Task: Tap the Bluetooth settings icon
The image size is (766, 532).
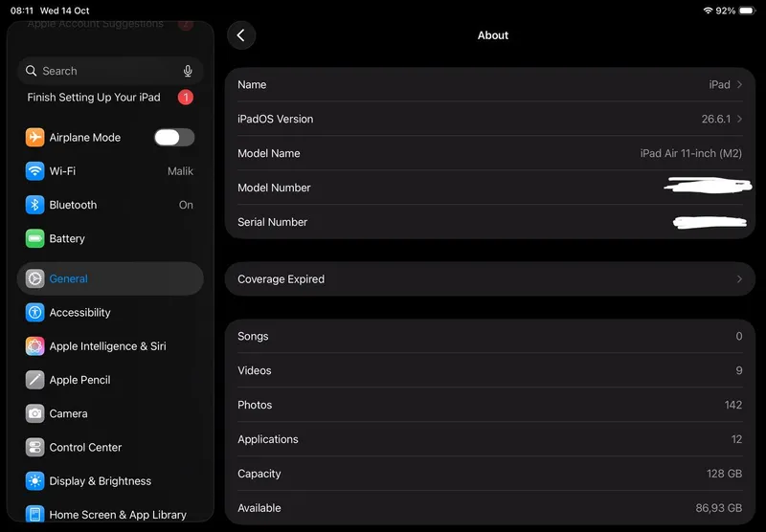Action: tap(34, 205)
